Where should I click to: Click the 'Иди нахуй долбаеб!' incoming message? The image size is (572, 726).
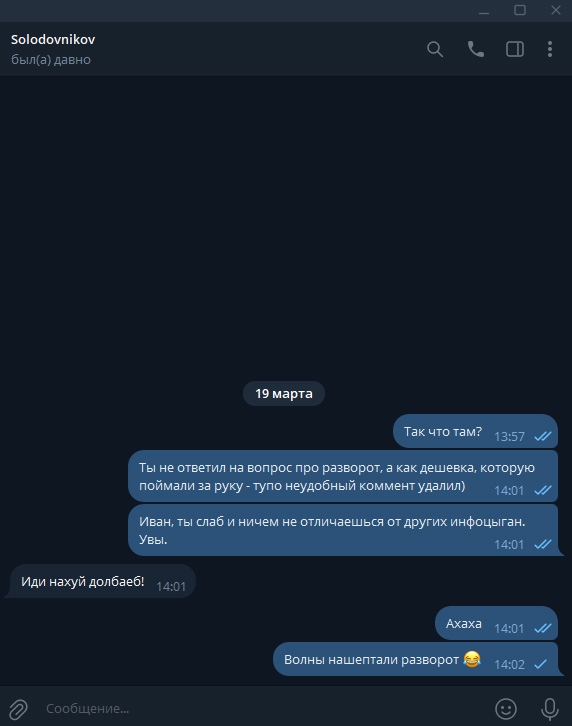click(x=102, y=582)
